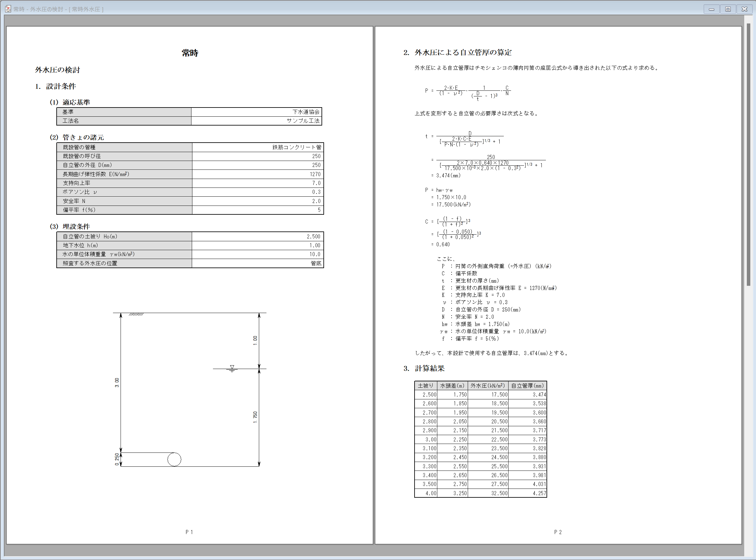756x560 pixels.
Task: Click the 支持向上率 value 7.0
Action: (258, 183)
